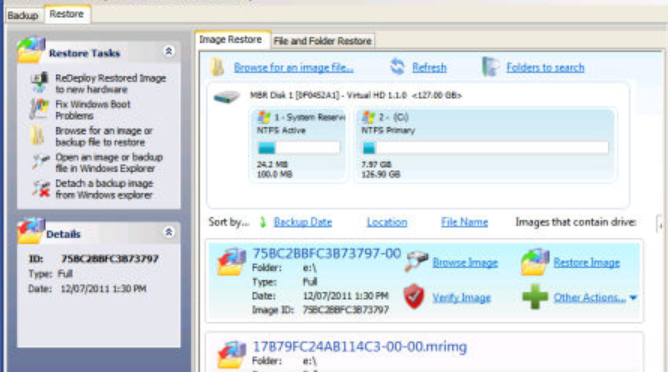Screen dimensions: 668x372
Task: Click the Restore Tasks header icon
Action: (31, 49)
